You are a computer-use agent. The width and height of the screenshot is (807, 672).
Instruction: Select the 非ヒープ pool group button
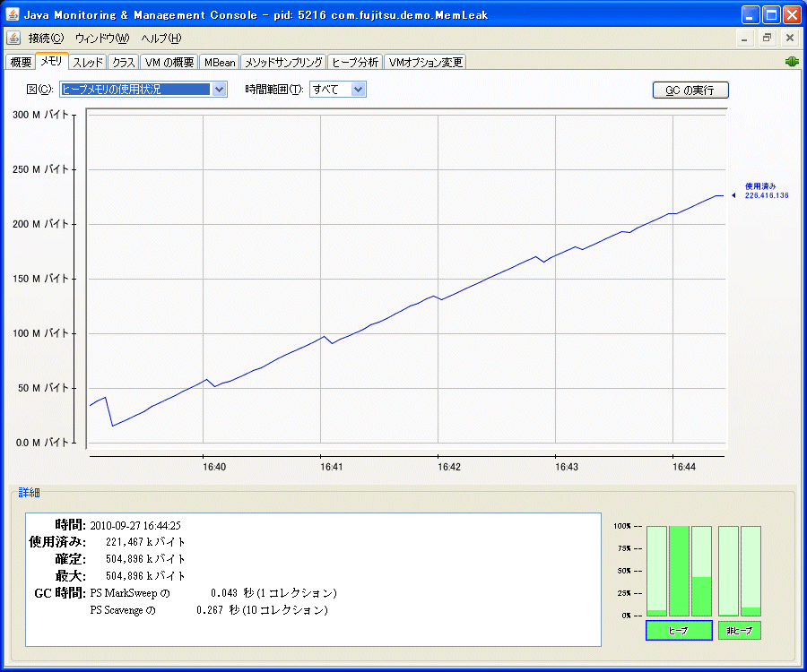click(739, 631)
